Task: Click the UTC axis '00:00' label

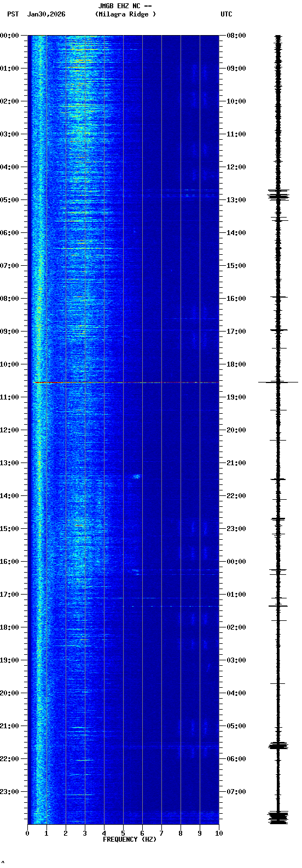Action: coord(236,562)
